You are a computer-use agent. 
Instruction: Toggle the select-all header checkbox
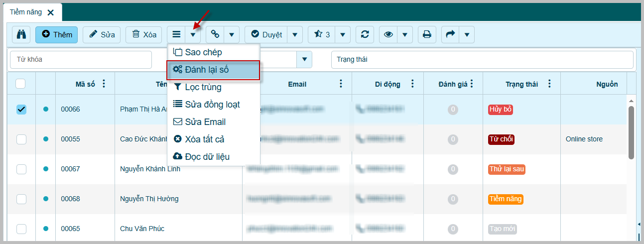[x=20, y=84]
